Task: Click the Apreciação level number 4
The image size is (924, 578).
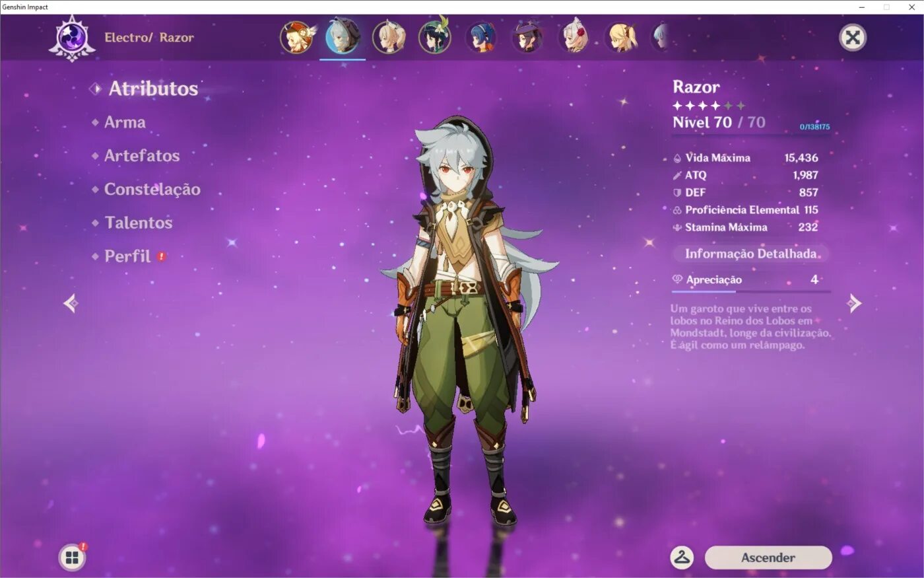Action: [814, 279]
